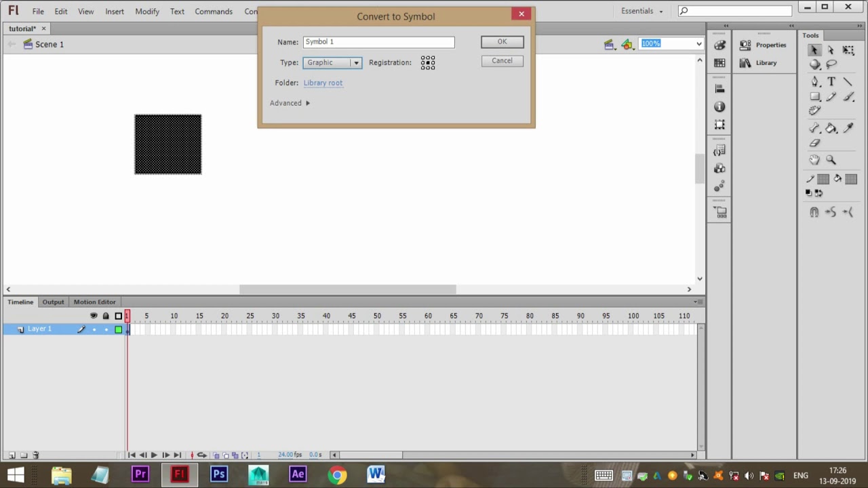Open the Edit Scene clapper dropdown
Screen dimensions: 868x488
(609, 44)
